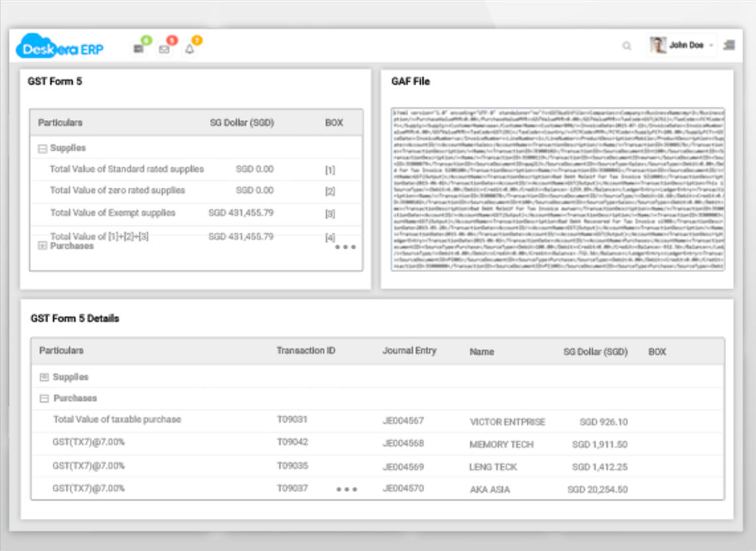Open the mail icon with red badge
The height and width of the screenshot is (551, 756).
coord(164,49)
